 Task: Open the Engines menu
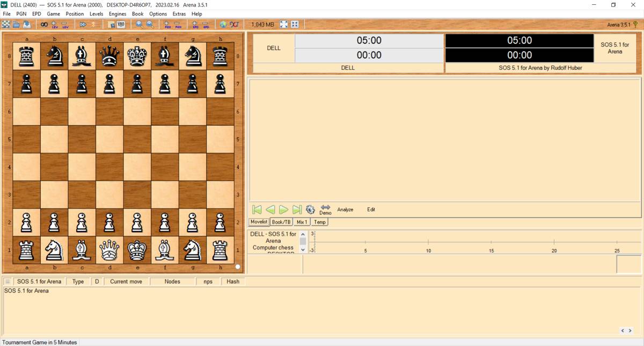[x=117, y=13]
